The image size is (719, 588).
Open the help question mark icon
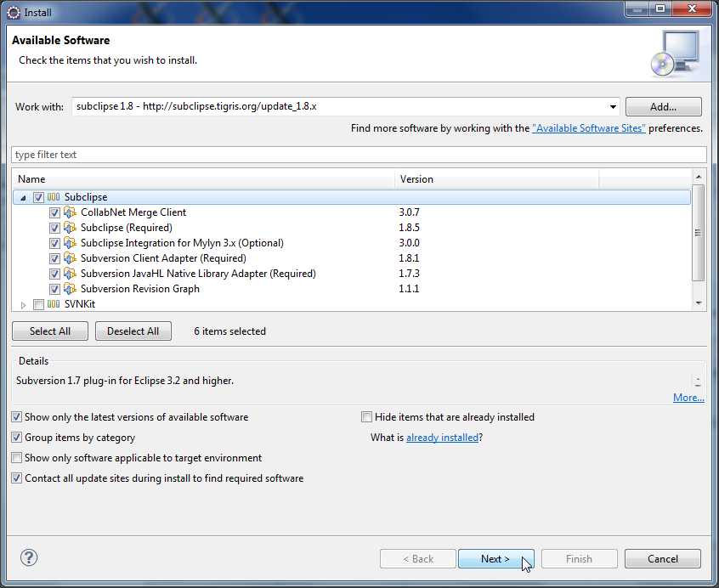point(29,557)
